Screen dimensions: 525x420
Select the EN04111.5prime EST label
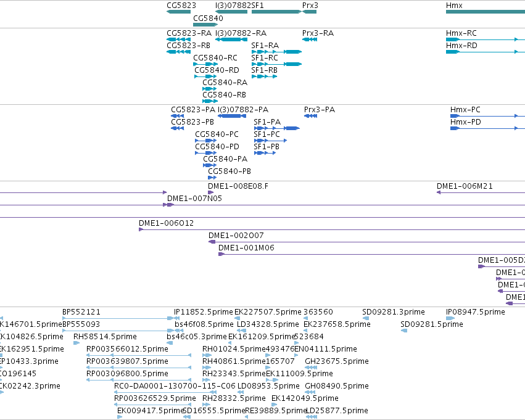pos(326,350)
